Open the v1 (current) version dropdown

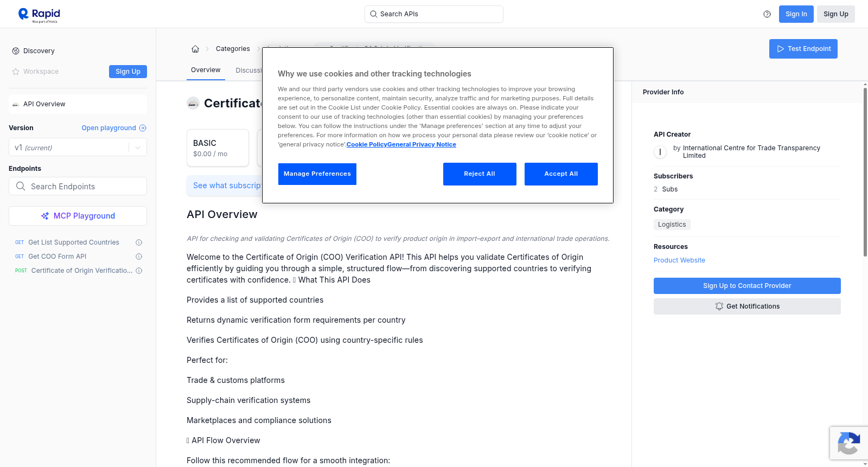pos(78,148)
